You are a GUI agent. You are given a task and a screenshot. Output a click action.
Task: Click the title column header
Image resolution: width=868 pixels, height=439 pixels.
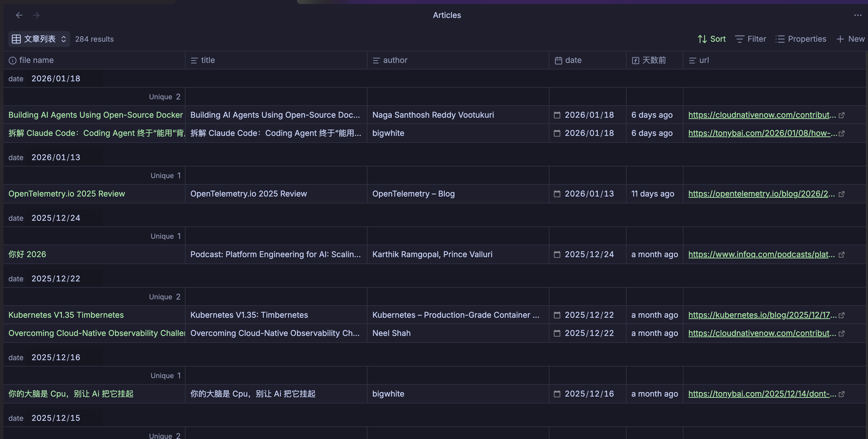pyautogui.click(x=208, y=60)
